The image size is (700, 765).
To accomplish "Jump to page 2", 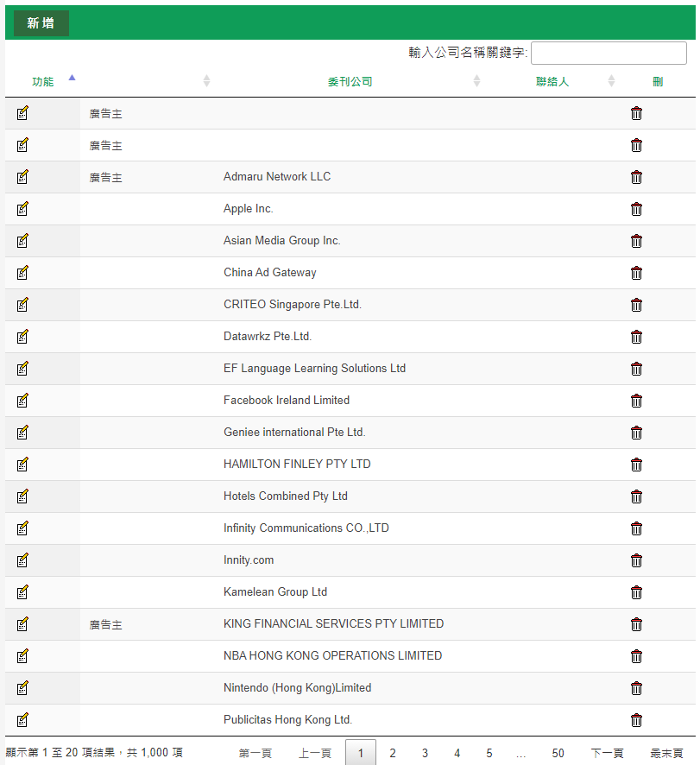I will (x=393, y=753).
